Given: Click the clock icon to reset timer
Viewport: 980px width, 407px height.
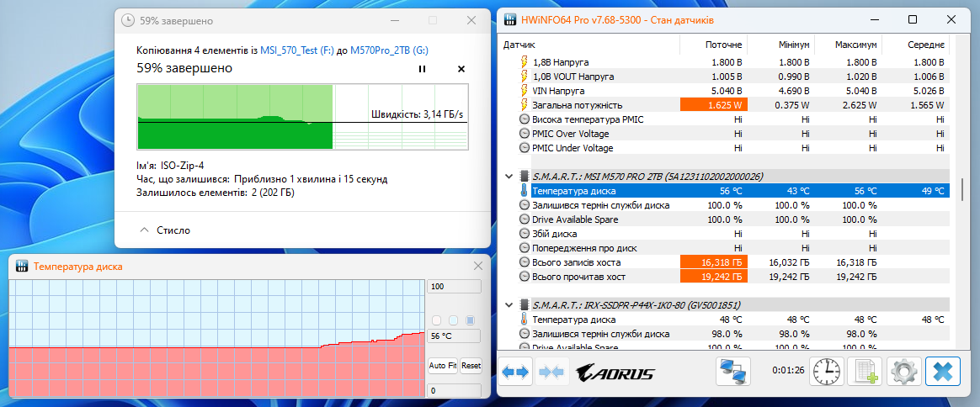Looking at the screenshot, I should tap(827, 373).
